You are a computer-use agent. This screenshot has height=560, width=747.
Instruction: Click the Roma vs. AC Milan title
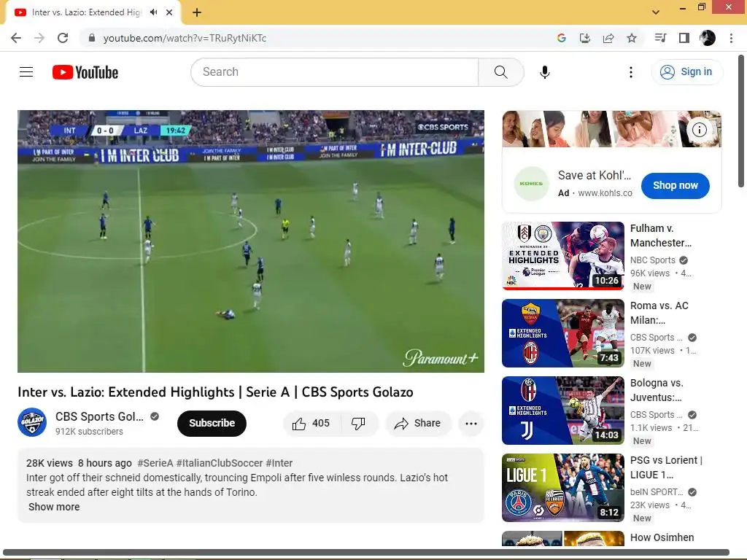click(x=659, y=313)
